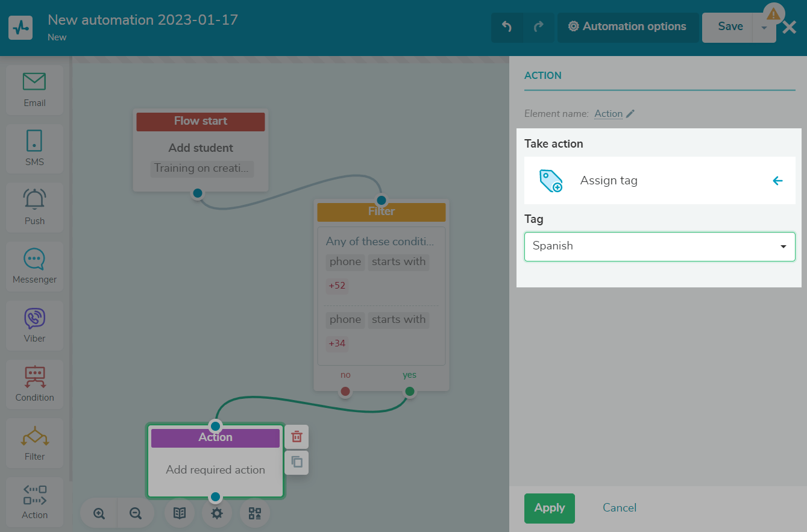The image size is (807, 532).
Task: Click the auto-arrange blocks icon
Action: pos(255,513)
